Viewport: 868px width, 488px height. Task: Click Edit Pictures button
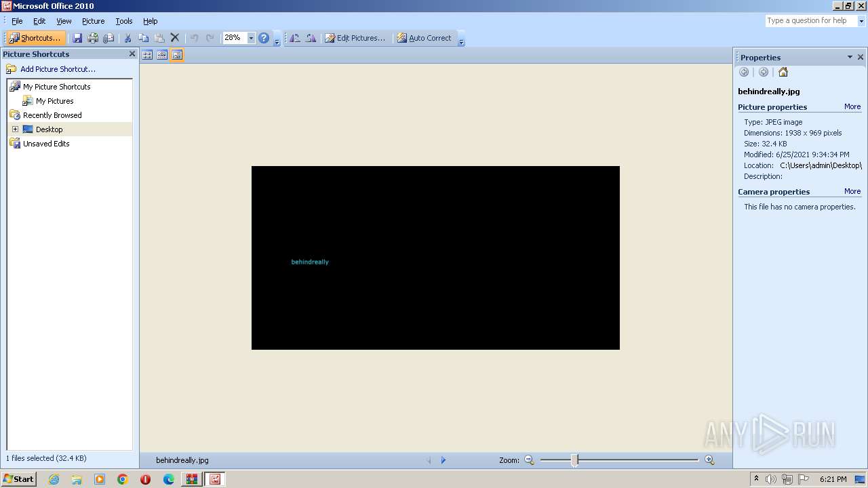[355, 38]
